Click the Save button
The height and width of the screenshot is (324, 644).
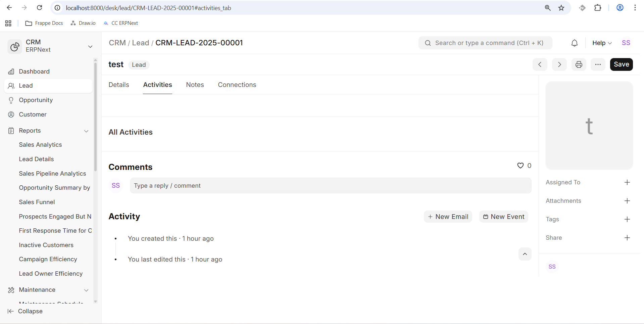pyautogui.click(x=621, y=64)
